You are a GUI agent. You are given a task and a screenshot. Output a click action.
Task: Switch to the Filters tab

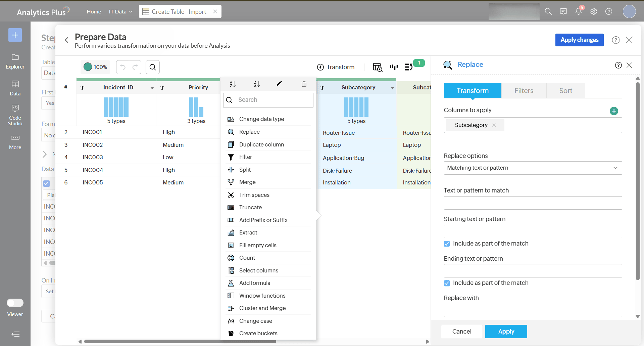click(x=524, y=91)
